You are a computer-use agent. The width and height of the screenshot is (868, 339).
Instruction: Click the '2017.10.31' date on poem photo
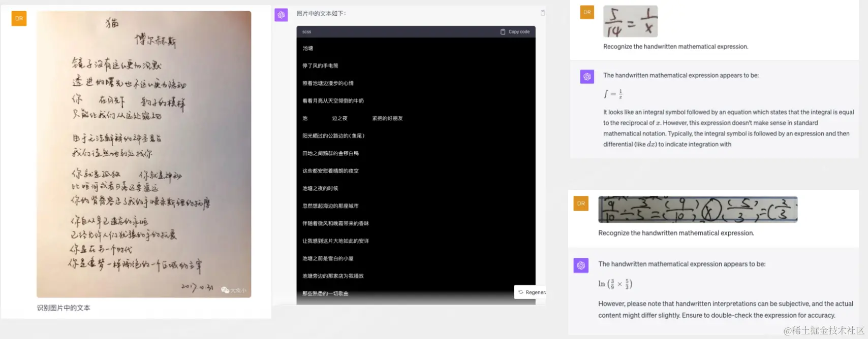pos(197,287)
